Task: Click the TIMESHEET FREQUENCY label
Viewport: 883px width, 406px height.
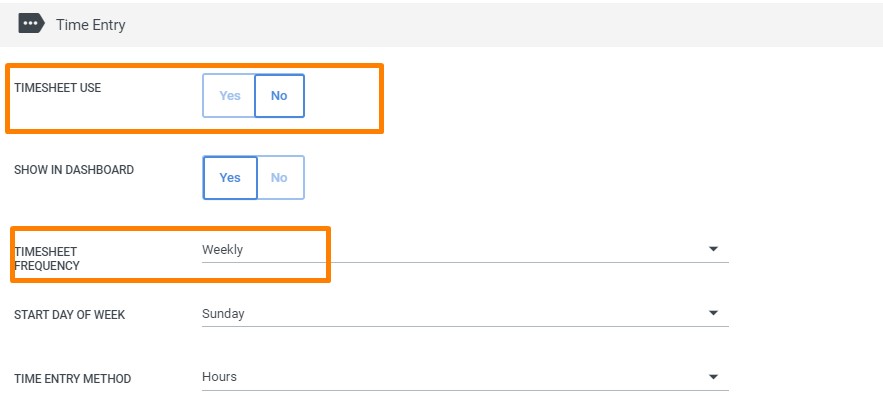Action: [x=47, y=258]
